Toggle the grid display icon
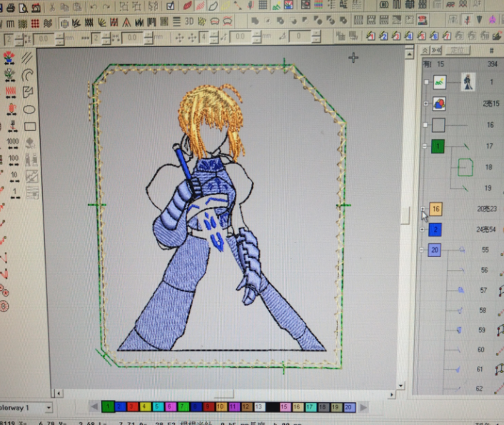 263,5
